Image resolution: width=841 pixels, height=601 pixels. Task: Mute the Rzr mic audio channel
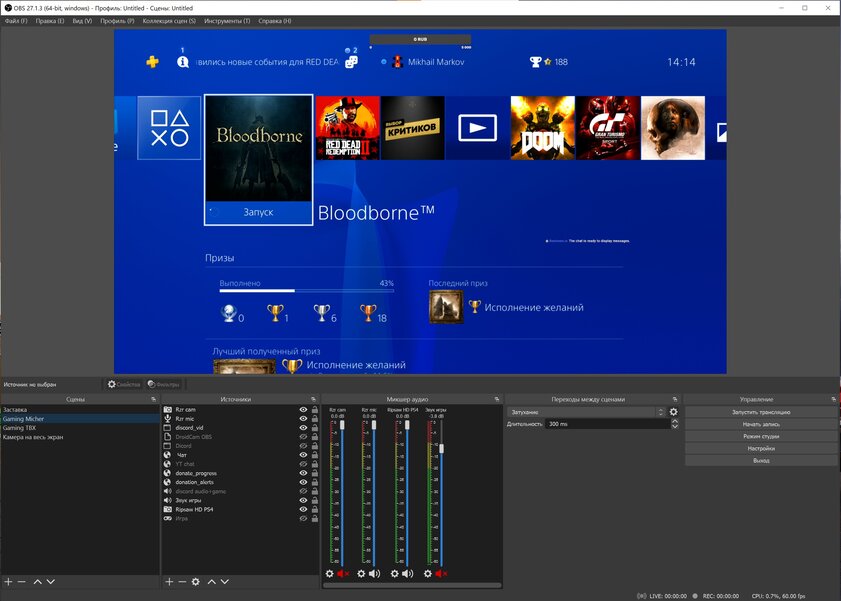(374, 574)
